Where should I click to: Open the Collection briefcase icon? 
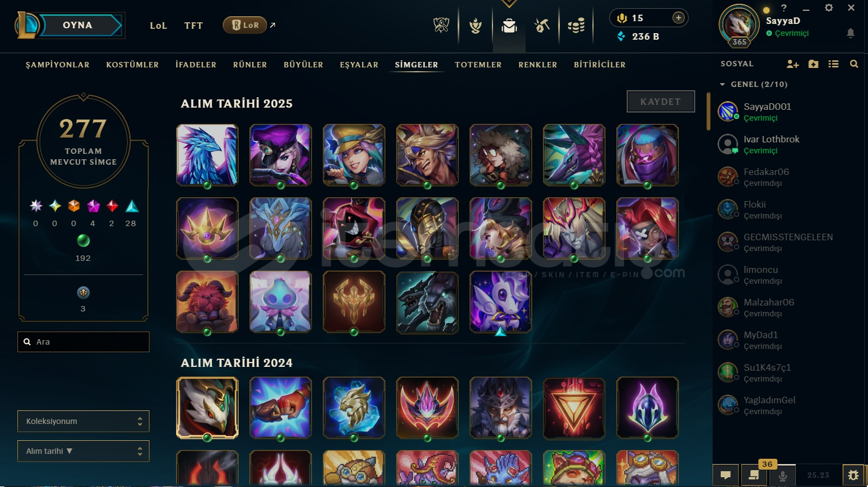(x=509, y=26)
